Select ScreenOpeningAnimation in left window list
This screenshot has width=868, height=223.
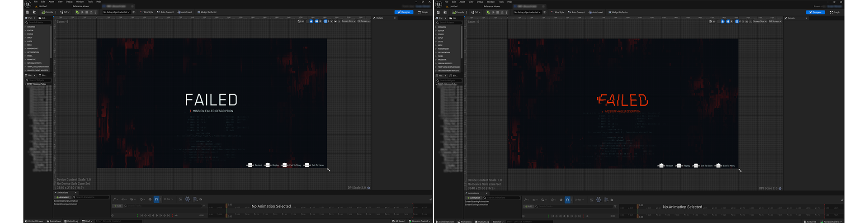66,201
